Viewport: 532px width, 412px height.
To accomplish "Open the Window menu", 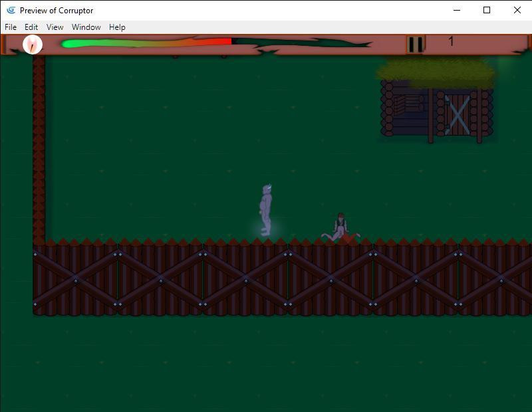I will [x=86, y=27].
